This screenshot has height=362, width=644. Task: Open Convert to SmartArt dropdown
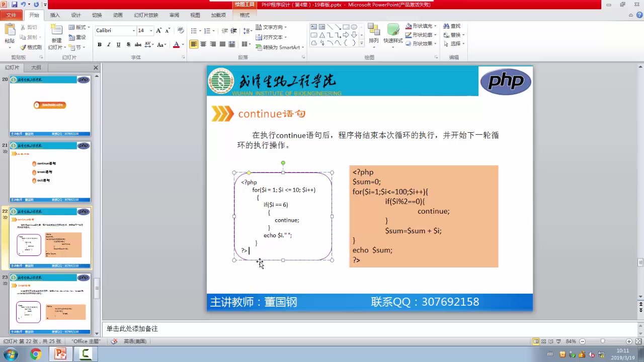[280, 47]
